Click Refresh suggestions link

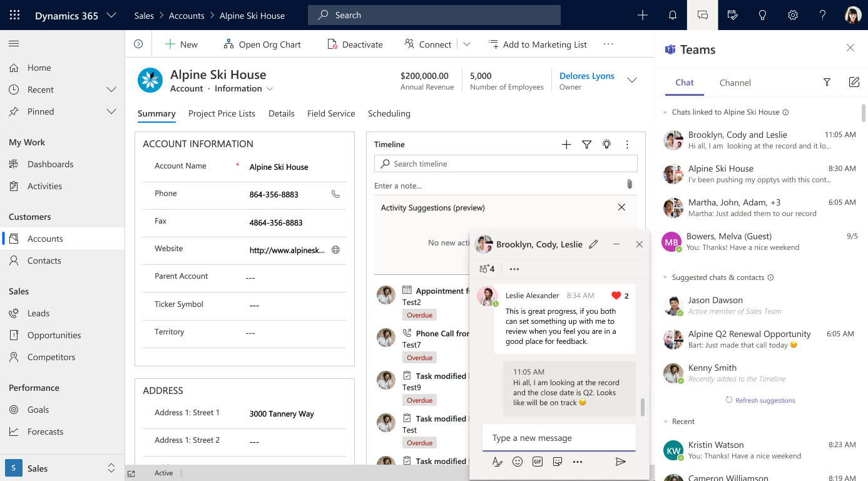coord(760,400)
